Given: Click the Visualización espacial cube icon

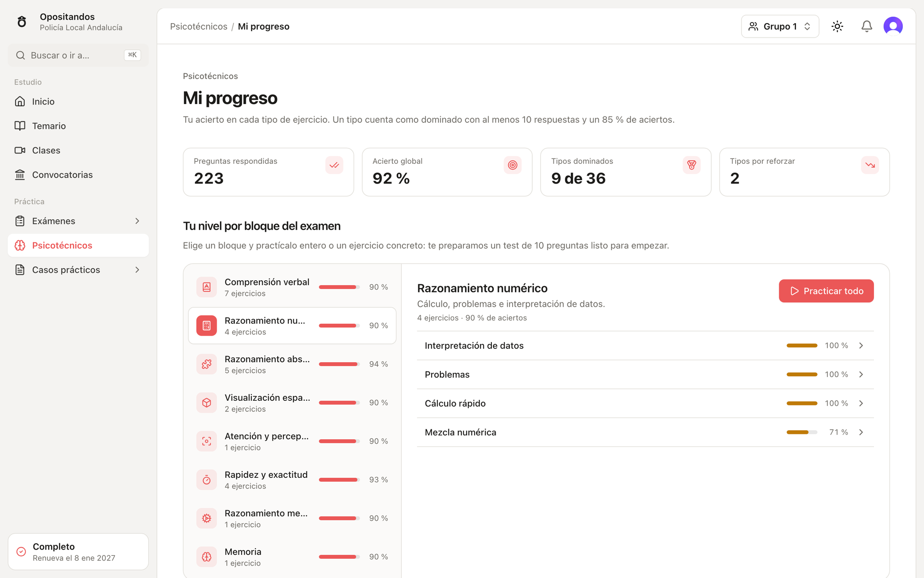Looking at the screenshot, I should point(206,403).
